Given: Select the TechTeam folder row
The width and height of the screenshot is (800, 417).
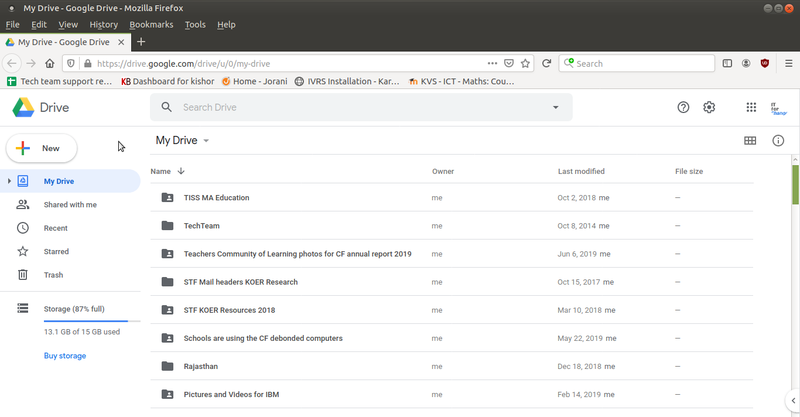Looking at the screenshot, I should pyautogui.click(x=452, y=226).
